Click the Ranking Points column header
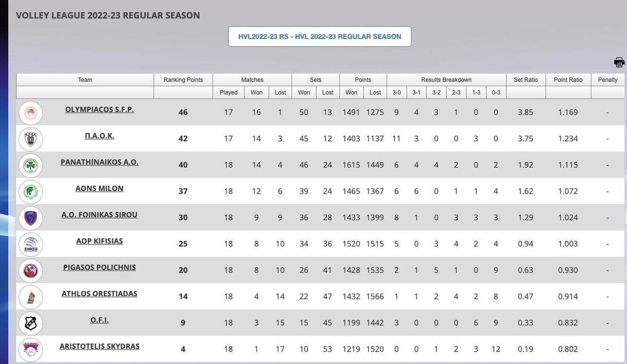This screenshot has height=364, width=627. (183, 80)
